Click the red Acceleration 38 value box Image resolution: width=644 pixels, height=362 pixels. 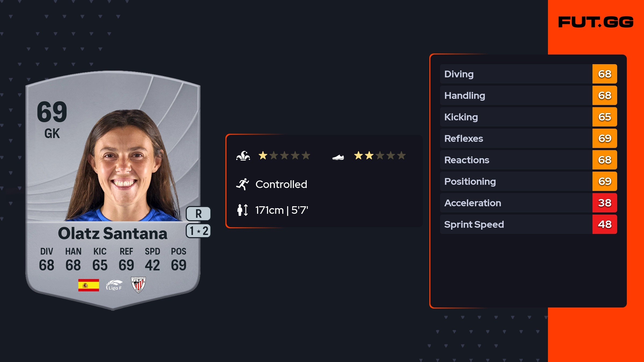605,203
